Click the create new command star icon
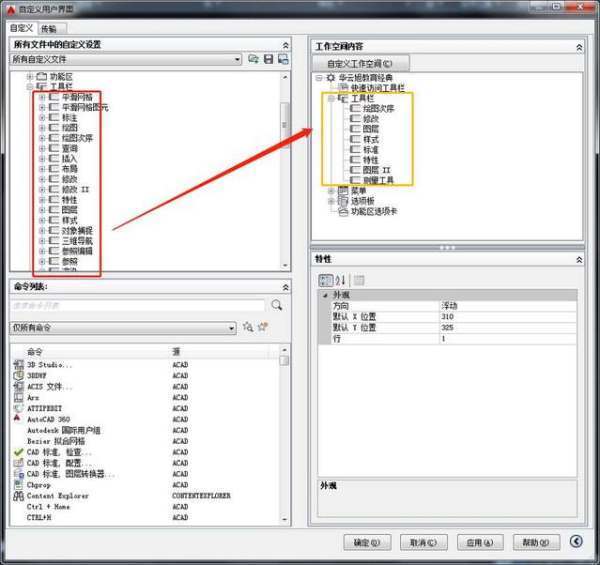600x565 pixels. (x=263, y=327)
